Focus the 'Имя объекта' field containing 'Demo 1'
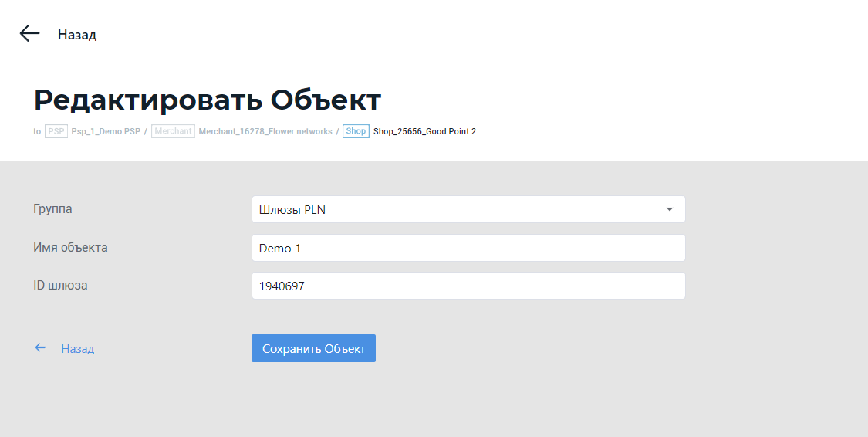868x437 pixels. click(x=468, y=248)
